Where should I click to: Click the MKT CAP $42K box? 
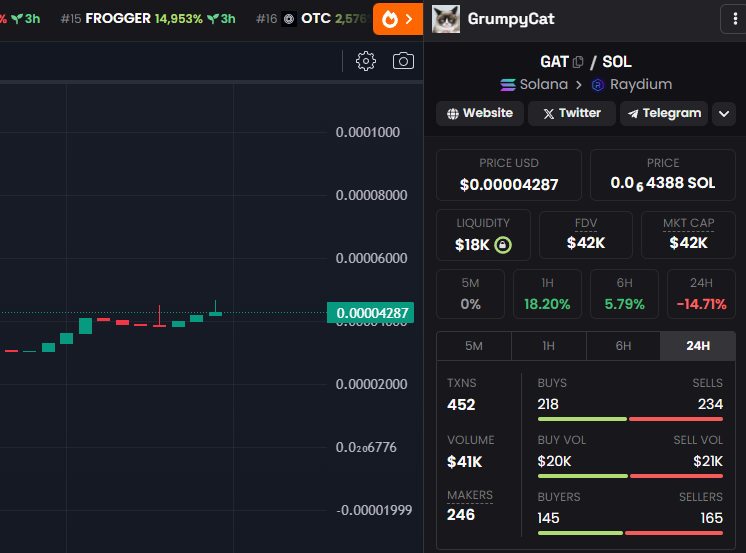pos(688,235)
